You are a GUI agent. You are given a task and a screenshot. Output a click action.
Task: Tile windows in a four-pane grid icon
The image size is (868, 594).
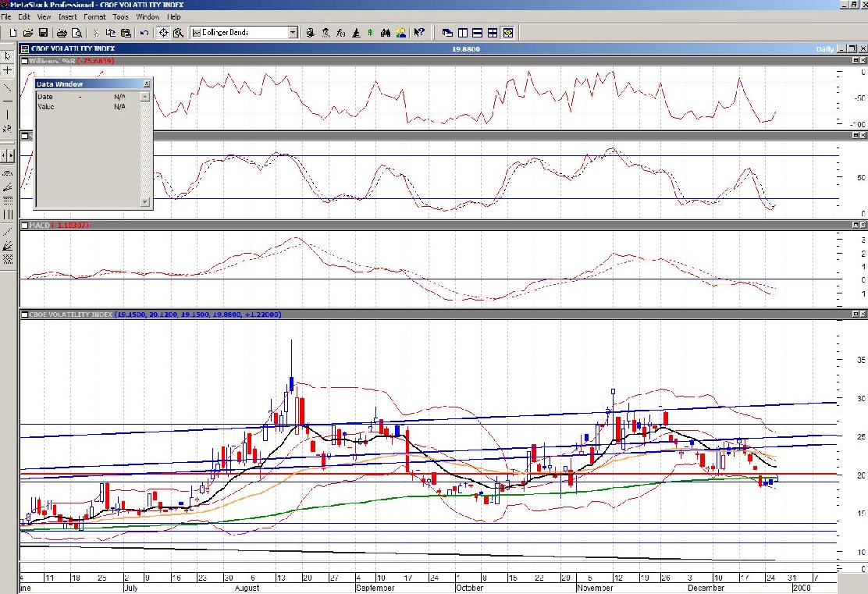point(493,33)
